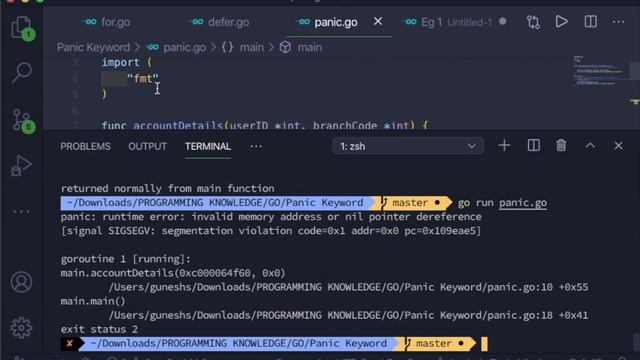
Task: Click the SIGSEGV segmentation violation line
Action: (x=271, y=231)
